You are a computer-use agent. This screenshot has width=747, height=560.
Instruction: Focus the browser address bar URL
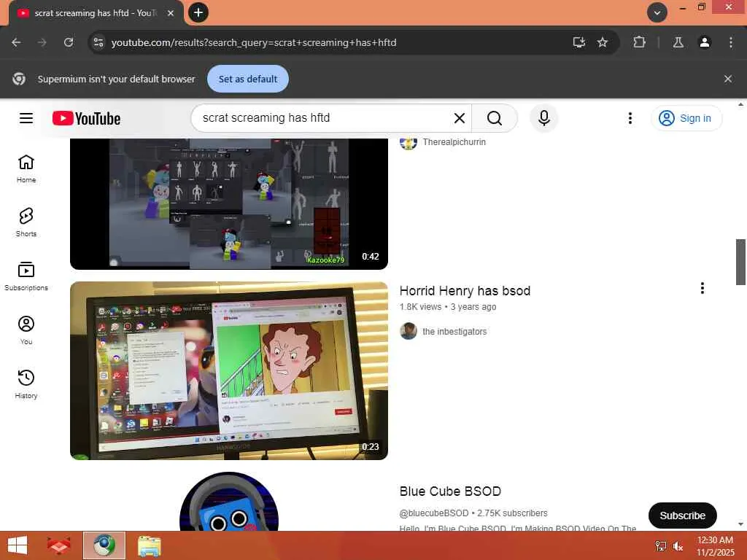click(253, 42)
